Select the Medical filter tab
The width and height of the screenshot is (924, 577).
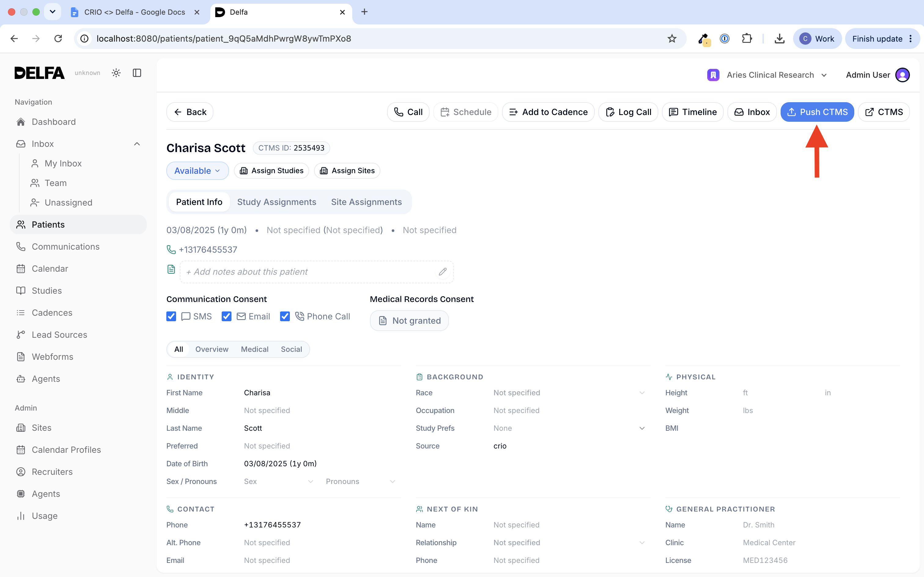pos(254,349)
